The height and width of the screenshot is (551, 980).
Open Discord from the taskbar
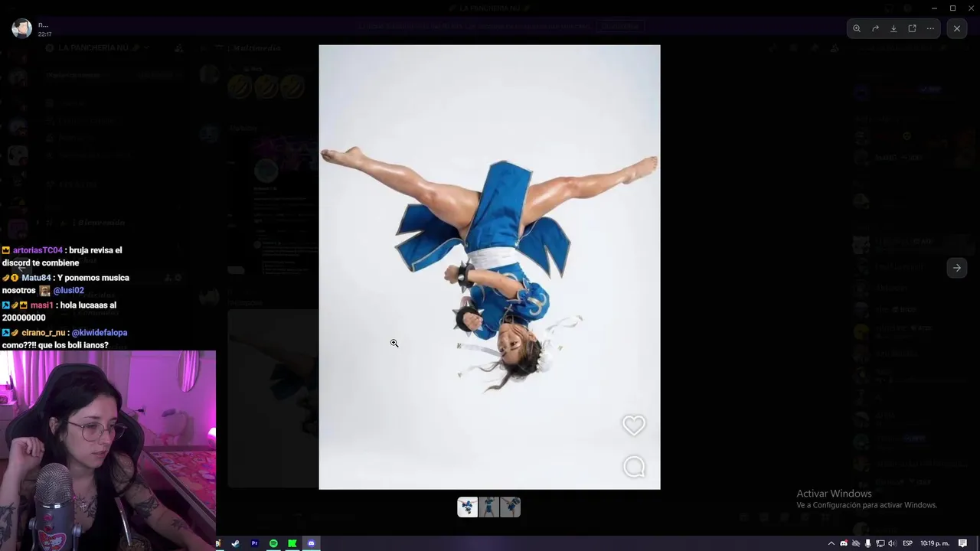tap(311, 543)
